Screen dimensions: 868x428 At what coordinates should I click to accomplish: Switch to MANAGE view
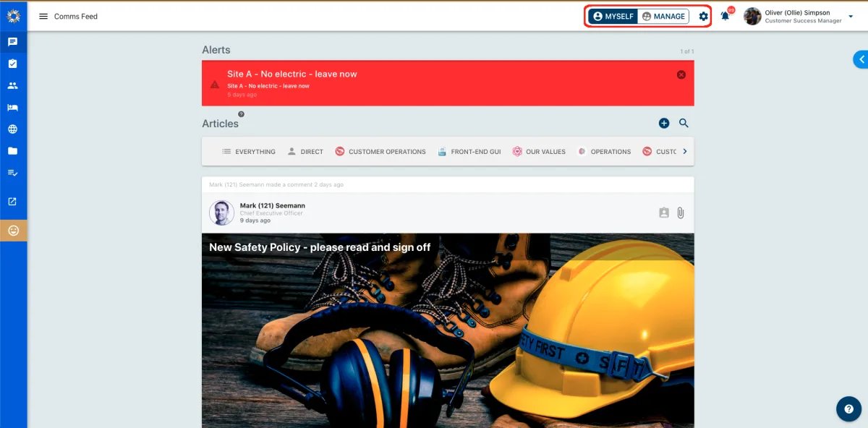(x=663, y=17)
